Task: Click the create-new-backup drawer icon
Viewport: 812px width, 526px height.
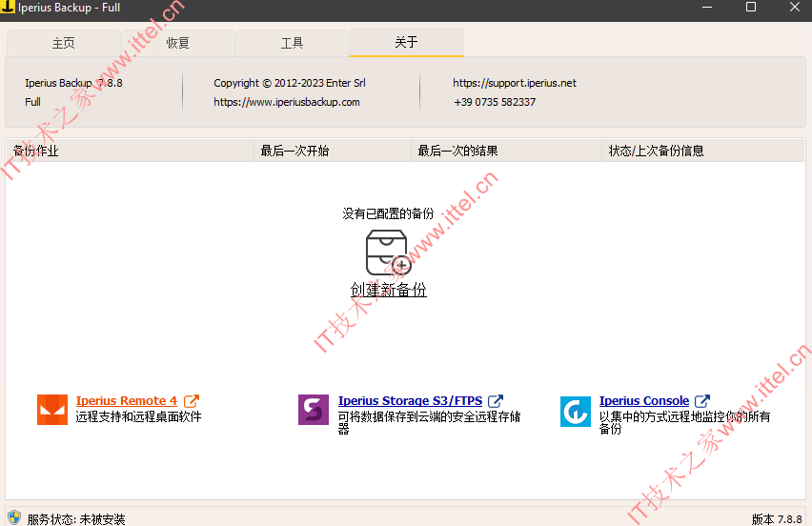Action: pyautogui.click(x=389, y=253)
